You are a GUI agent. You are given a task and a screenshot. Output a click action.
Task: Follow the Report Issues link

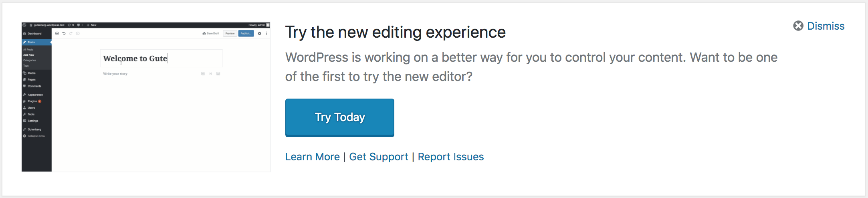(450, 157)
